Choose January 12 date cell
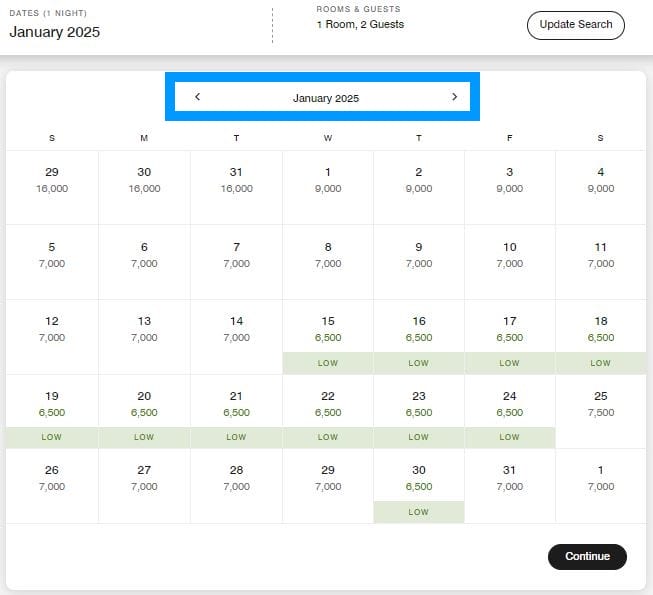The image size is (653, 595). [52, 336]
